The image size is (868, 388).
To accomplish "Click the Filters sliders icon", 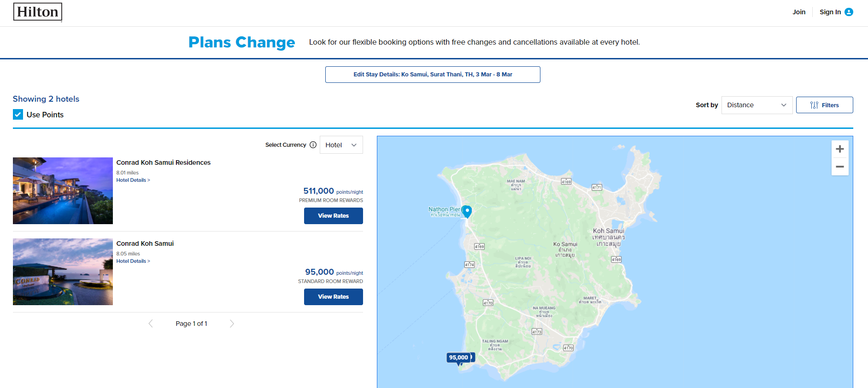I will coord(813,105).
